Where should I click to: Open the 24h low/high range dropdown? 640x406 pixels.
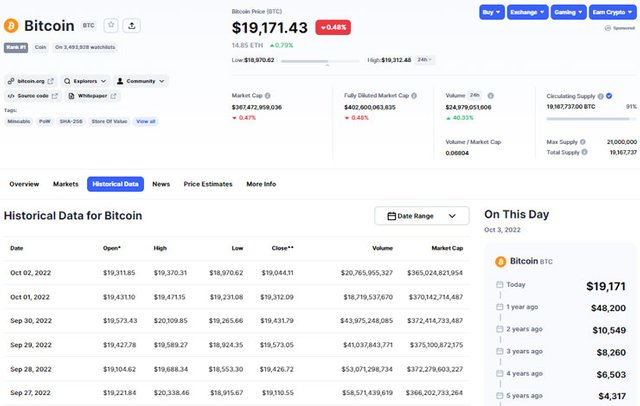coord(424,60)
